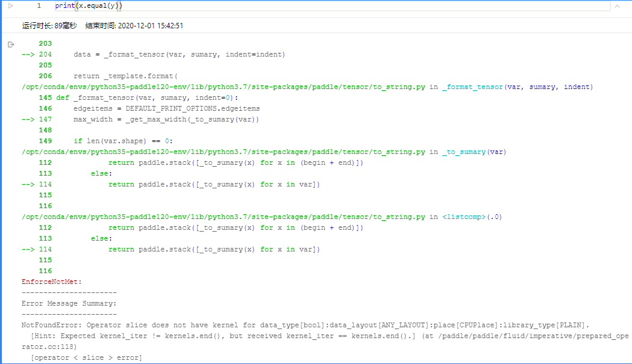This screenshot has width=632, height=364.
Task: Click line 145 def _format_tensor definition
Action: coord(138,98)
